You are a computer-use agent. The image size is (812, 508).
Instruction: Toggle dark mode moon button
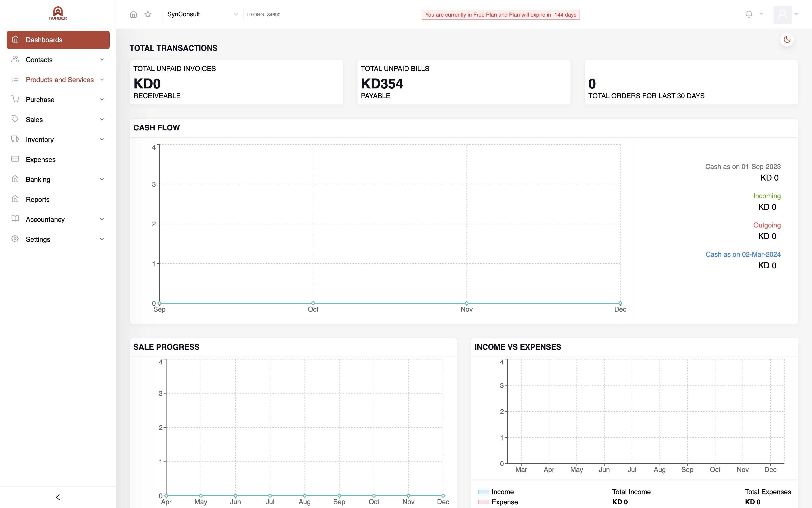(x=787, y=40)
